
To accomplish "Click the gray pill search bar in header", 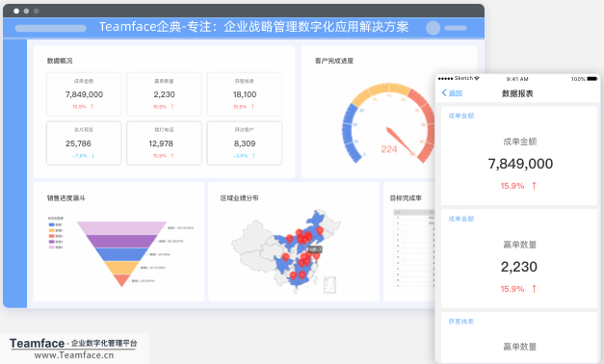I will coord(50,28).
